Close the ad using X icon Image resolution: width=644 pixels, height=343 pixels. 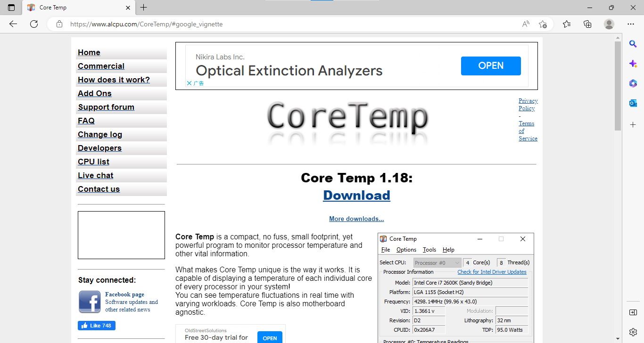tap(190, 83)
